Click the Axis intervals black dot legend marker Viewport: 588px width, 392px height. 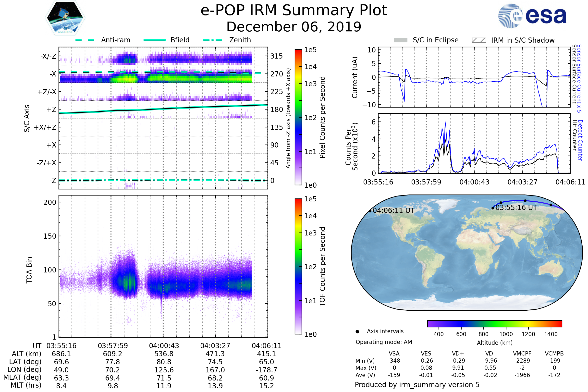point(357,331)
